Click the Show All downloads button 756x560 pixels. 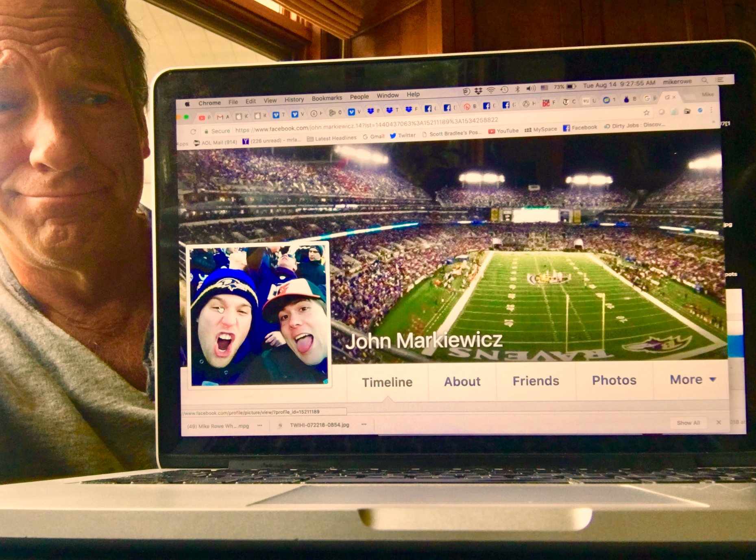click(688, 423)
